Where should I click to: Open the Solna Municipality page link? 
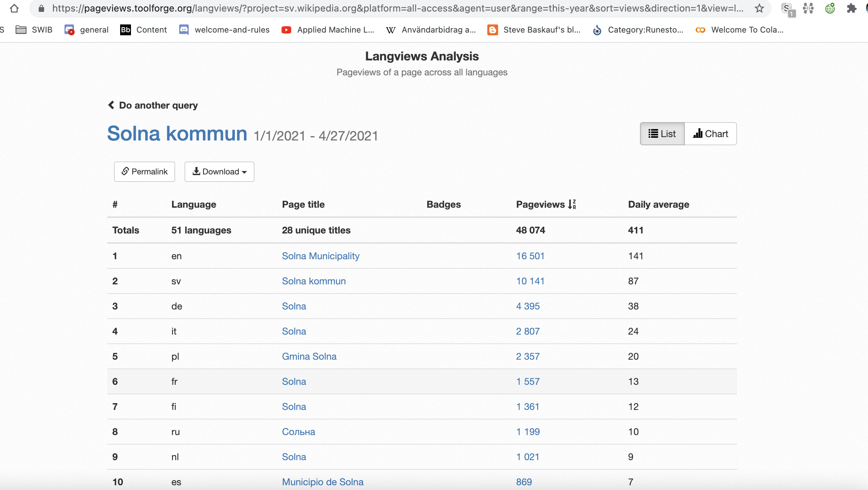[320, 256]
